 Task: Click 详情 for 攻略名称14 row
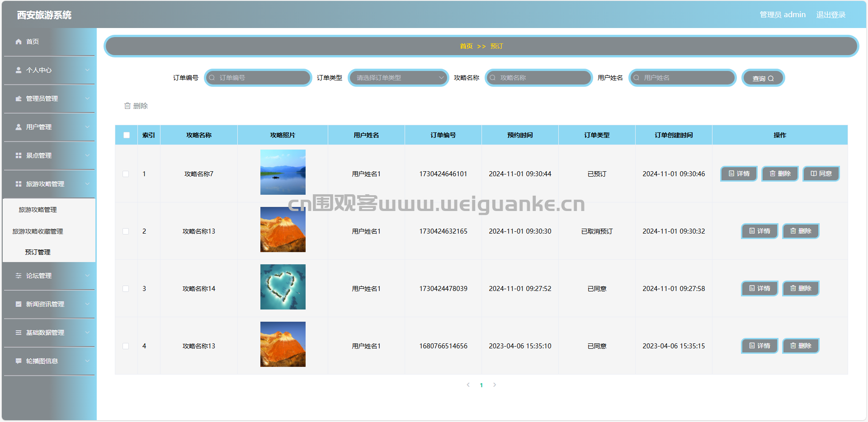(x=759, y=289)
